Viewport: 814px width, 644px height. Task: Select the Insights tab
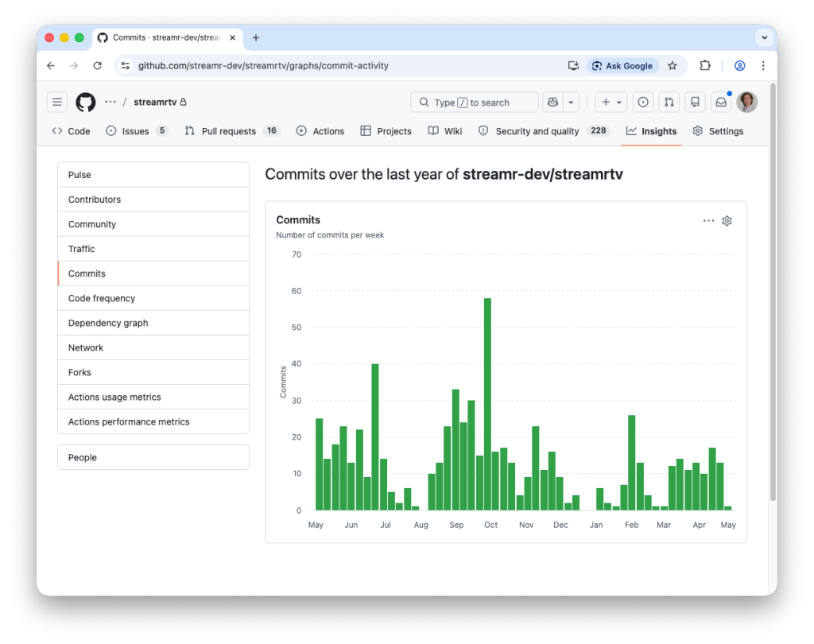(x=652, y=131)
